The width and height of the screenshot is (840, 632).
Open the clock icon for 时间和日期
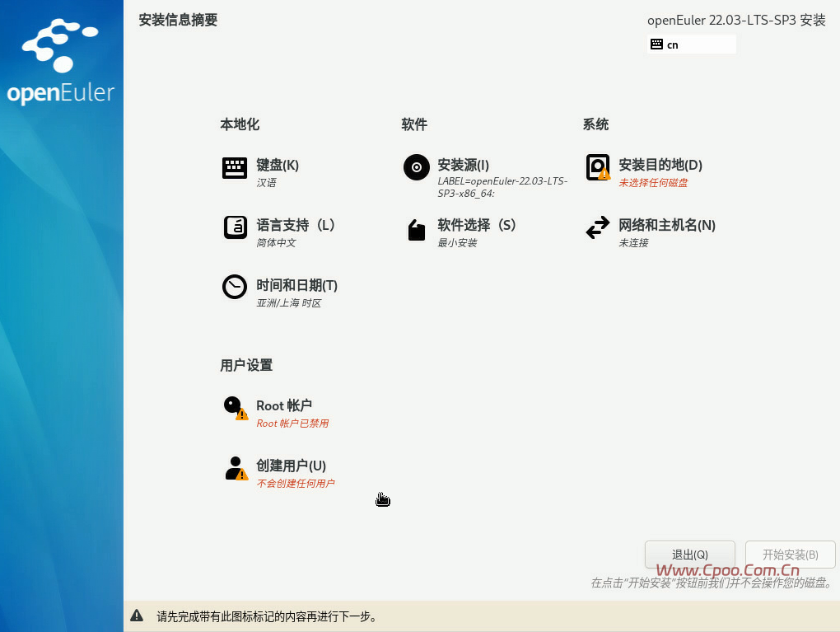tap(234, 287)
